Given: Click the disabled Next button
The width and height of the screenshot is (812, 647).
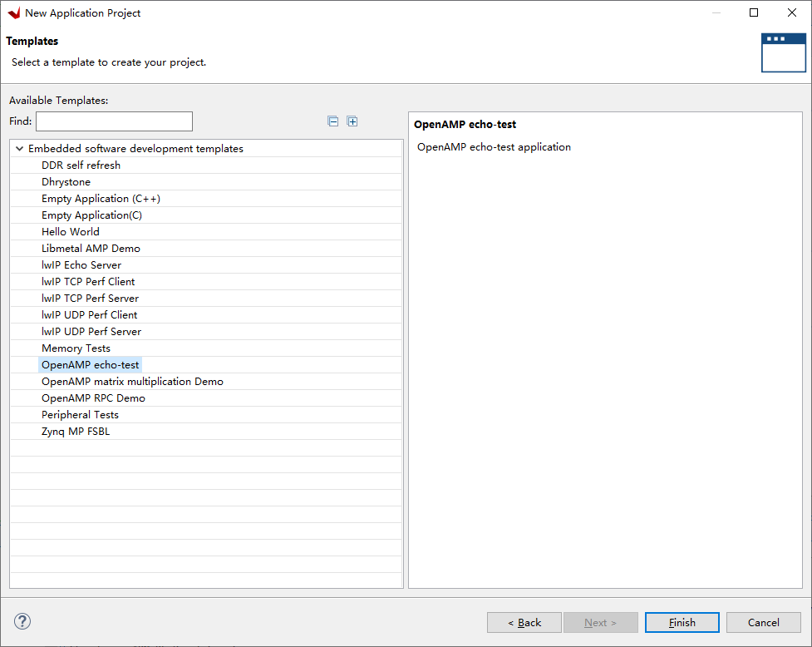Looking at the screenshot, I should point(601,622).
